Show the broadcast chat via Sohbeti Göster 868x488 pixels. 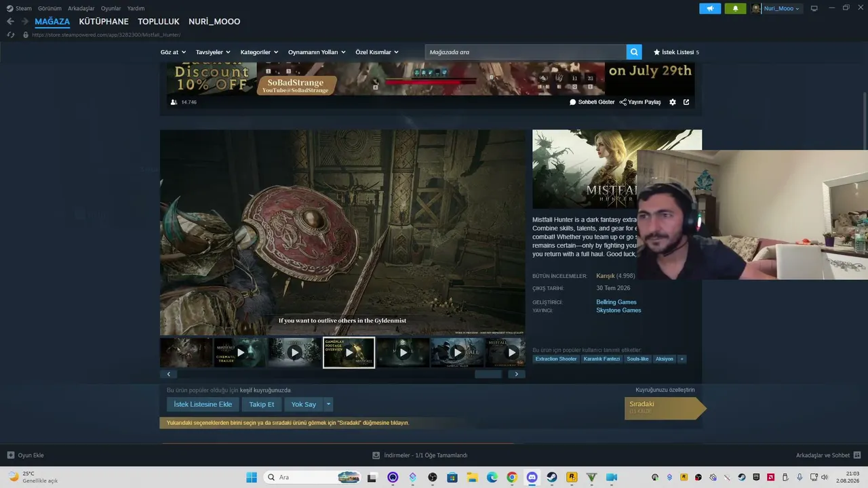(592, 102)
